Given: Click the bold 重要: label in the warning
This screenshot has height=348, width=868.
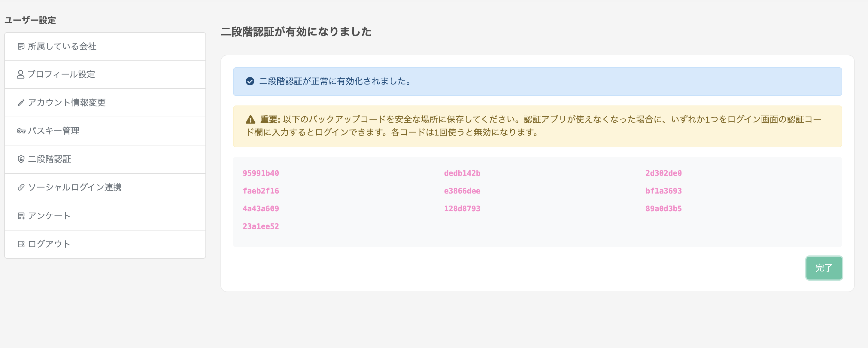Looking at the screenshot, I should tap(270, 119).
